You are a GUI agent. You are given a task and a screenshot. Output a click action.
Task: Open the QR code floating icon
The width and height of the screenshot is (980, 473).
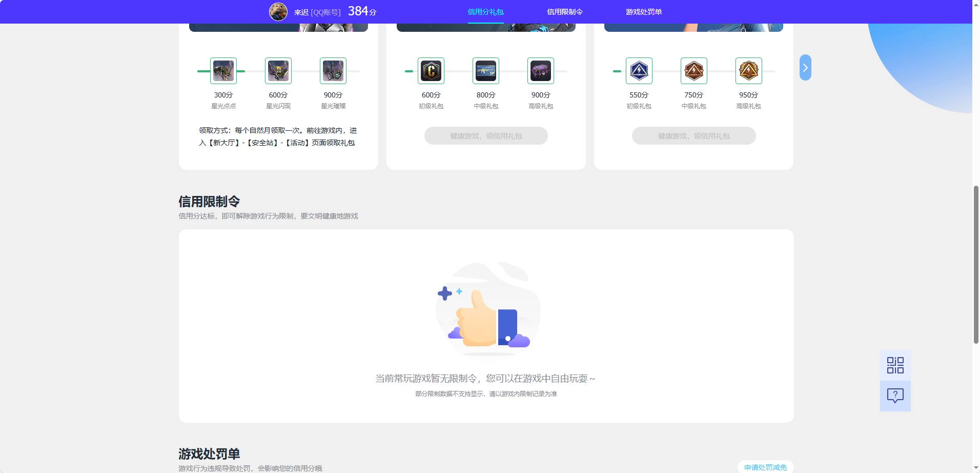(x=895, y=365)
